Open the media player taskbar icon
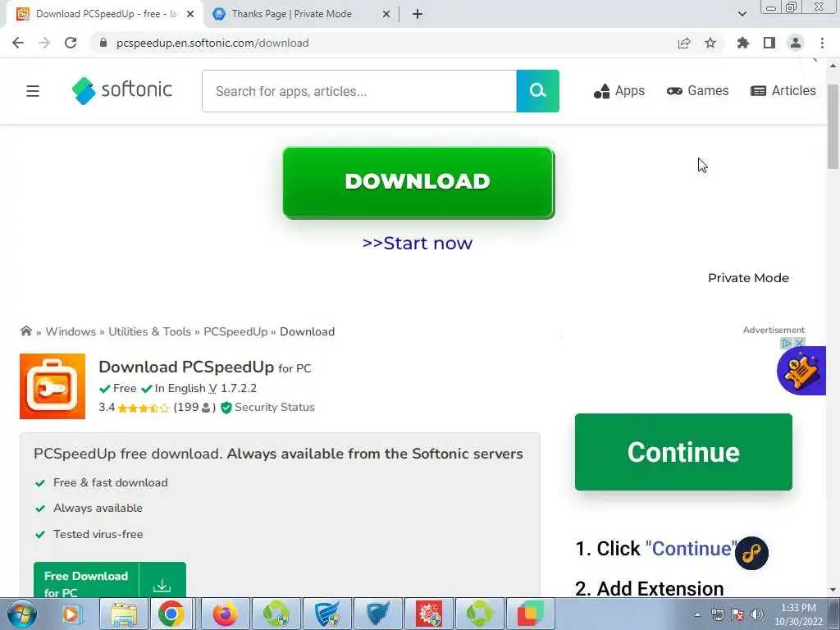The height and width of the screenshot is (630, 840). [x=71, y=614]
